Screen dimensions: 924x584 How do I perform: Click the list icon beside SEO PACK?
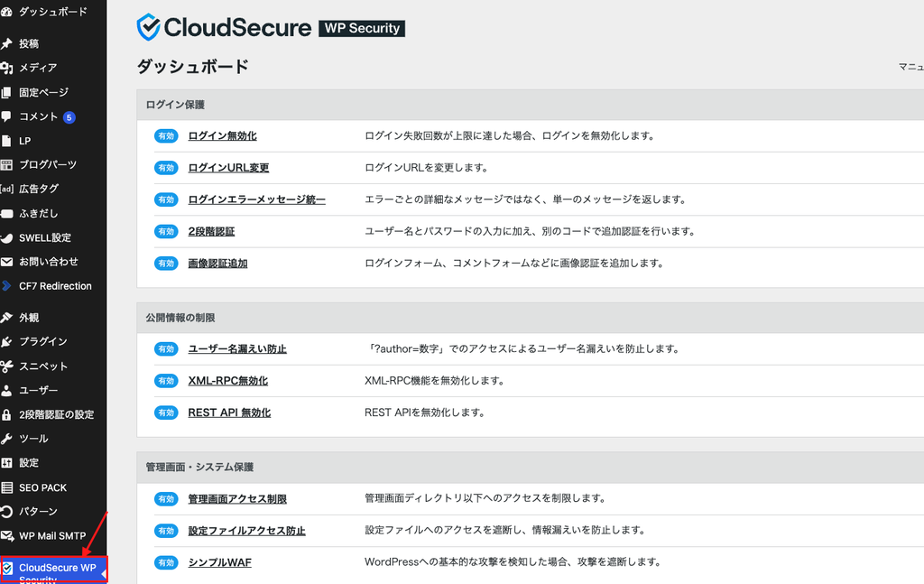click(6, 487)
